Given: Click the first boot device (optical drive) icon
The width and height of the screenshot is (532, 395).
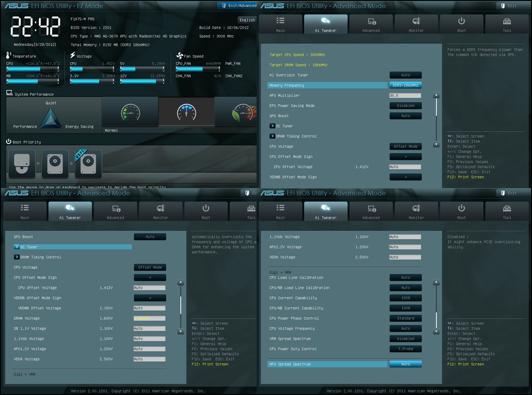Looking at the screenshot, I should (22, 164).
